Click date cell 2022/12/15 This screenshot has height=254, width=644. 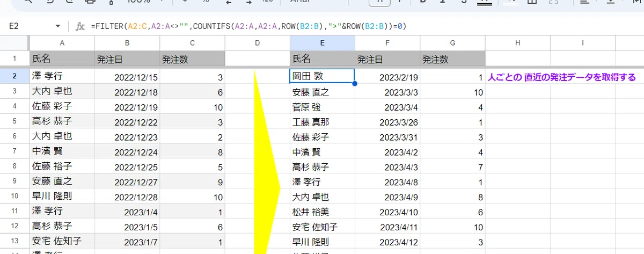click(x=127, y=77)
